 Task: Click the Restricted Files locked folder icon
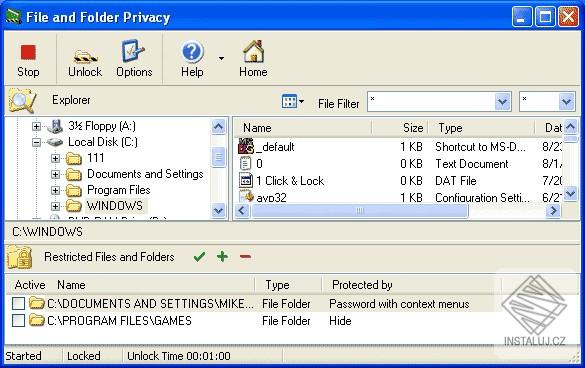(19, 257)
